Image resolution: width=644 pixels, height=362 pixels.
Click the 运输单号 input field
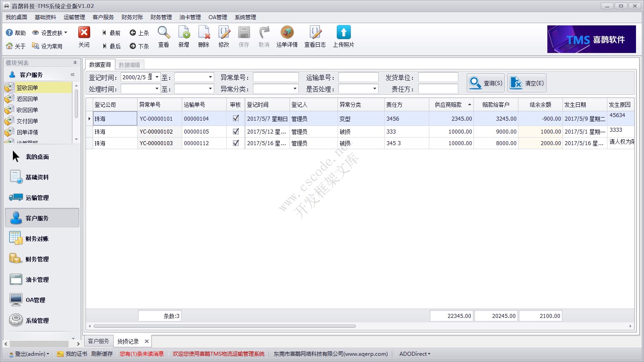pyautogui.click(x=358, y=77)
